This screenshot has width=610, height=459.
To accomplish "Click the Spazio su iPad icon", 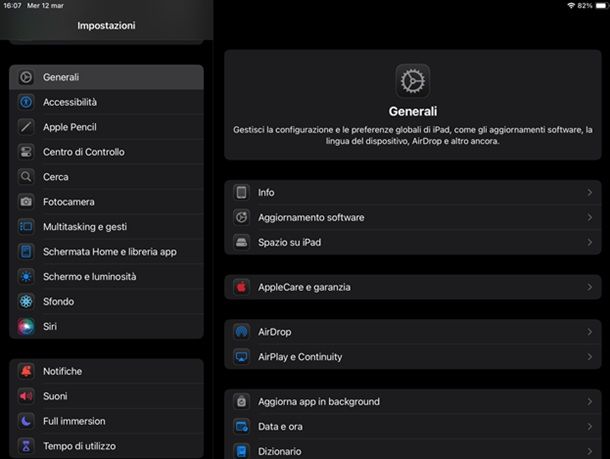I will tap(242, 242).
